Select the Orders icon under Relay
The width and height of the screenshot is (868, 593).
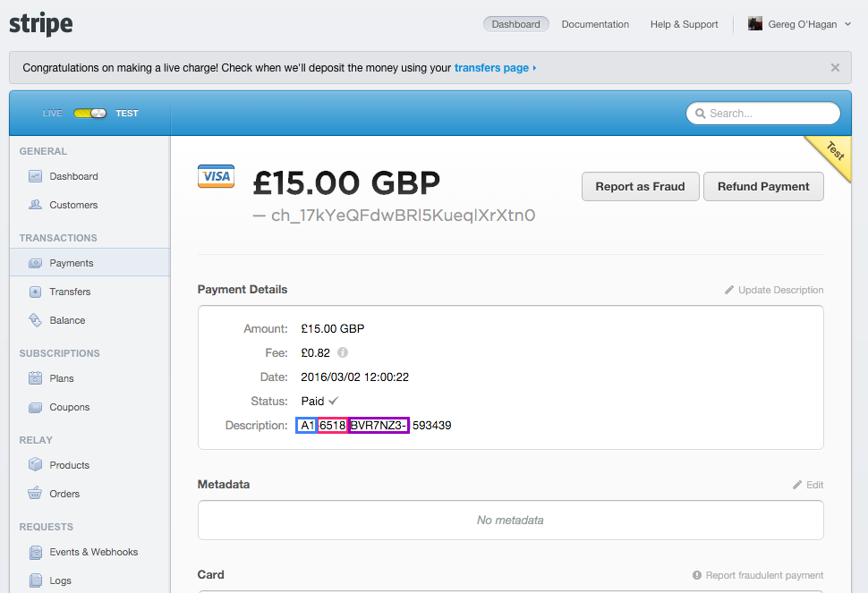(36, 494)
